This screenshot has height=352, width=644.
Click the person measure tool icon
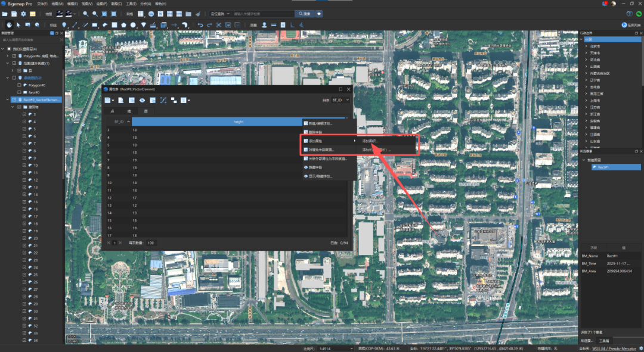264,25
